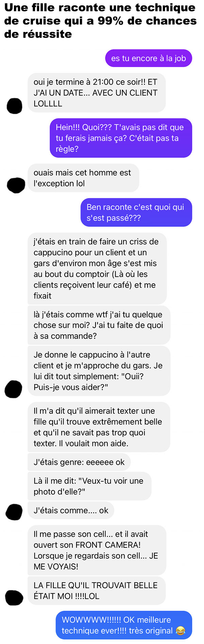
Task: Click the message about texting a 'extrêmement belle' girl
Action: point(99,427)
